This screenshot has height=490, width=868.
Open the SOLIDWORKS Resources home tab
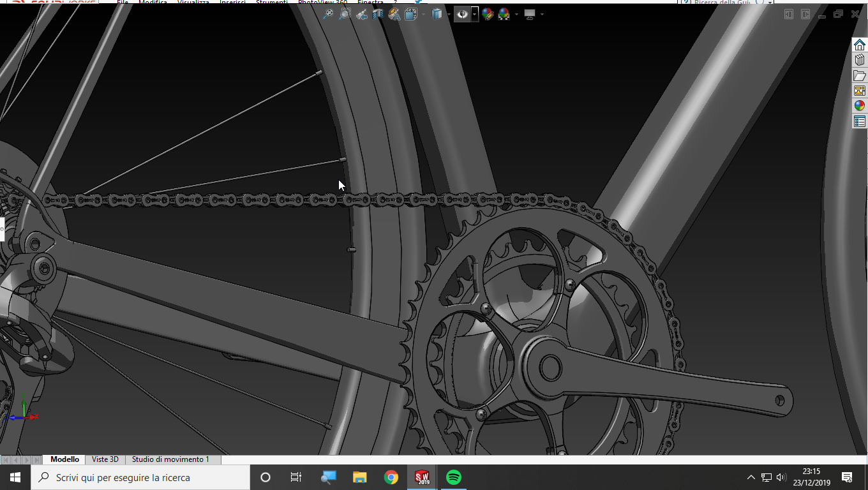tap(860, 45)
